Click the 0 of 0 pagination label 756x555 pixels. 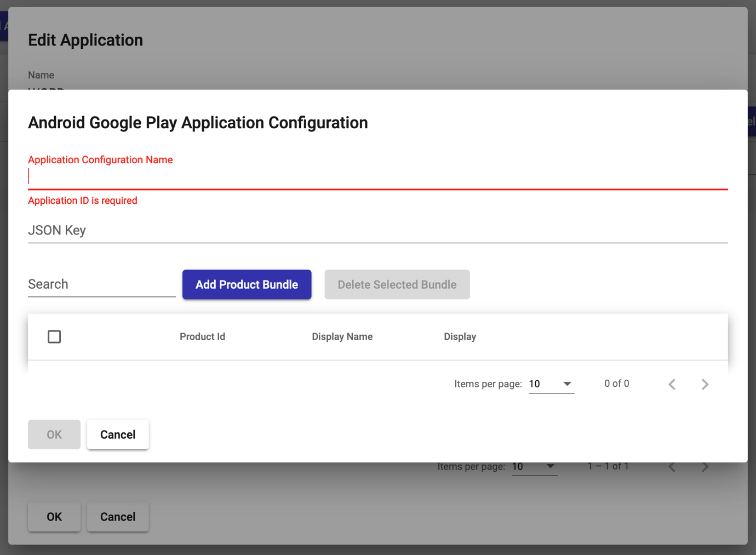pos(616,384)
